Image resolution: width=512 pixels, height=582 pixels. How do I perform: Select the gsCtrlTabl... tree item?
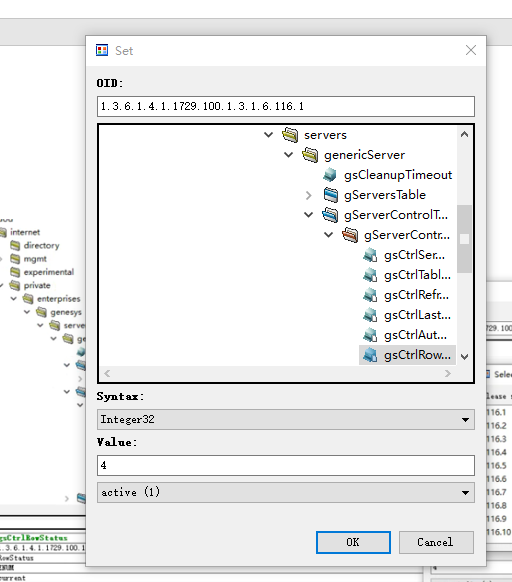(x=417, y=275)
